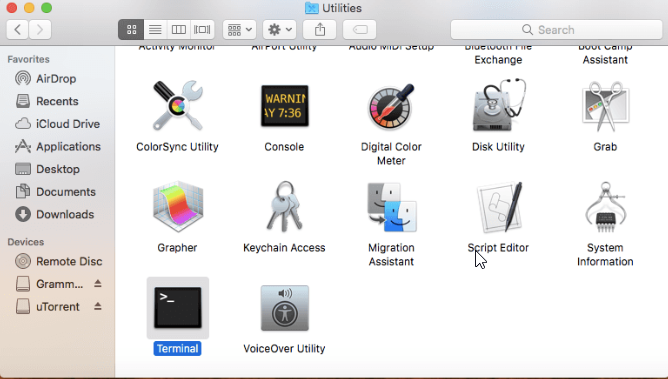Open the VoiceOver Utility icon
This screenshot has width=668, height=379.
tap(285, 308)
